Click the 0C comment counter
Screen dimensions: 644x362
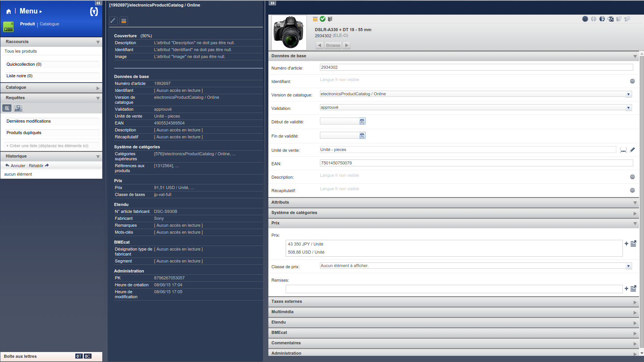88,356
